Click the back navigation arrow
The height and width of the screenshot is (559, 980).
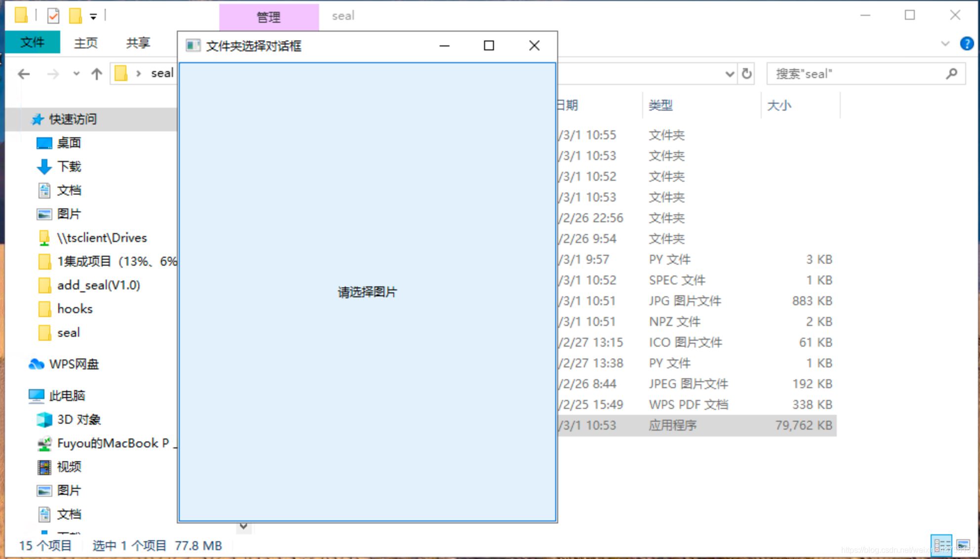pyautogui.click(x=23, y=74)
